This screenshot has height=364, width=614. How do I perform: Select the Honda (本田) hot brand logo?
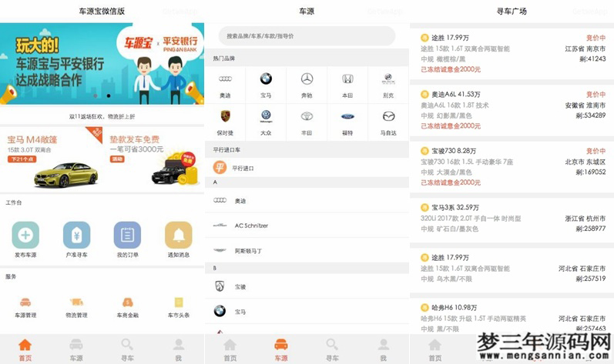click(347, 78)
